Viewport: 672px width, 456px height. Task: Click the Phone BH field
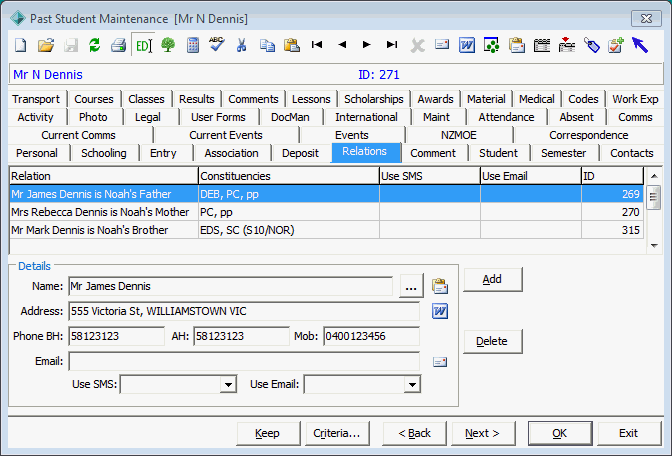click(116, 336)
